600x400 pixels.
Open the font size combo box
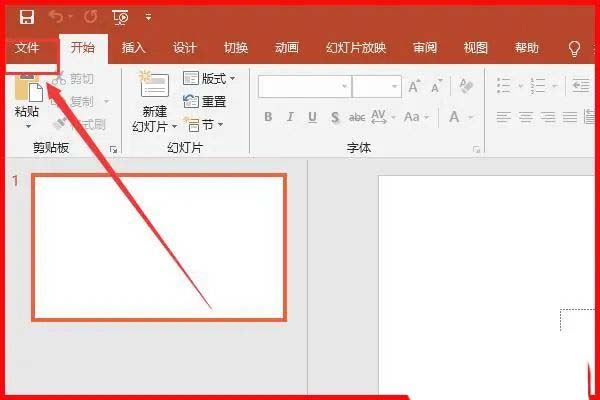pos(377,87)
